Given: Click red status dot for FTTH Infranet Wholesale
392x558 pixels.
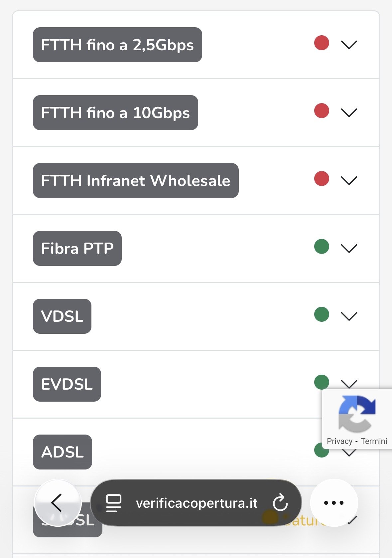Looking at the screenshot, I should tap(322, 179).
